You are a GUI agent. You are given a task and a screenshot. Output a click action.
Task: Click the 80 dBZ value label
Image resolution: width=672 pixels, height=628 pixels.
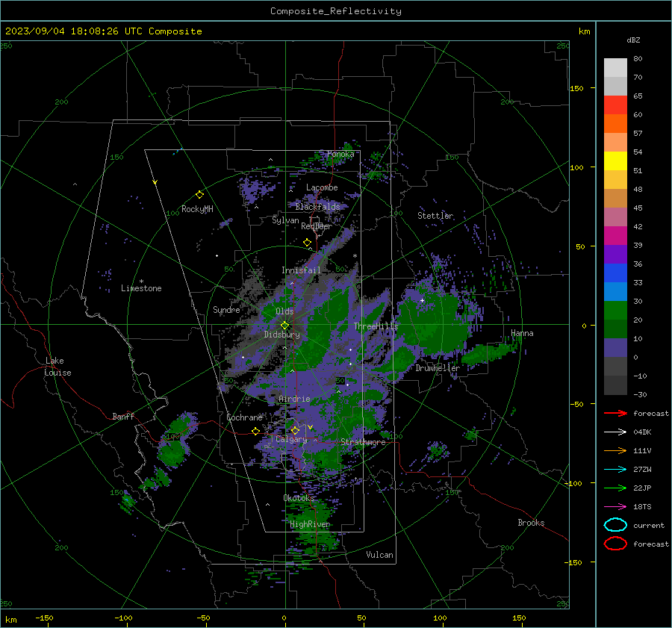(x=638, y=59)
